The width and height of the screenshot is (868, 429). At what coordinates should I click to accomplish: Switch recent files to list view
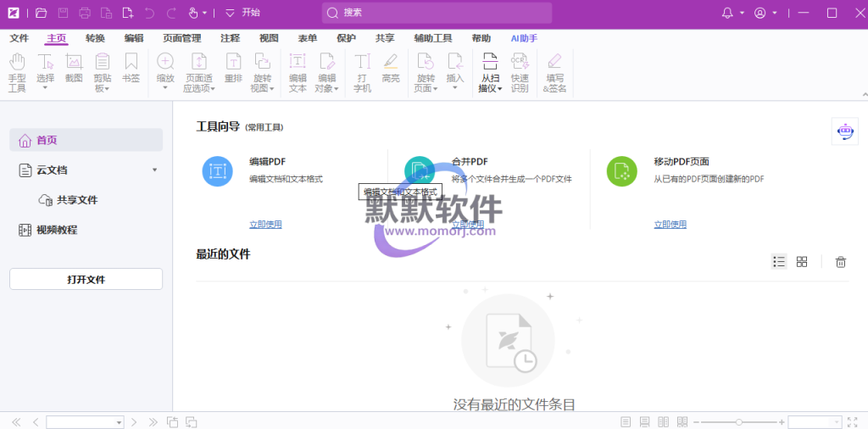[779, 262]
